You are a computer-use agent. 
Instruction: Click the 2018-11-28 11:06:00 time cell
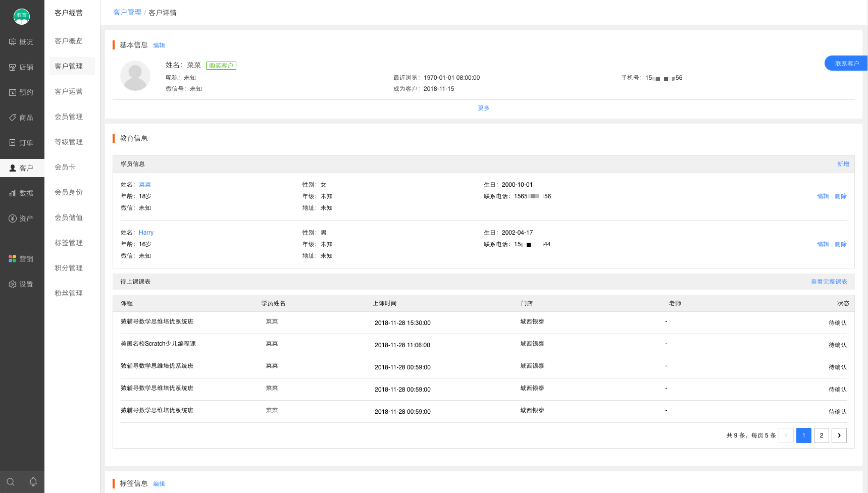tap(402, 345)
